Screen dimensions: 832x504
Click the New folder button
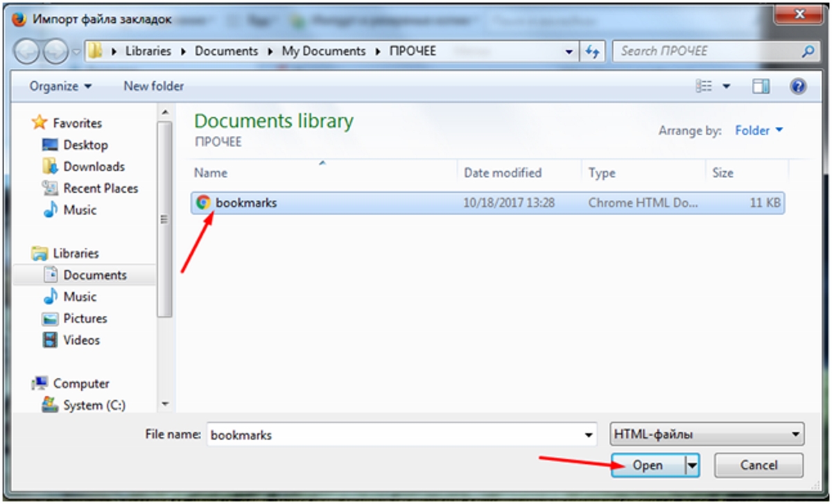coord(154,87)
